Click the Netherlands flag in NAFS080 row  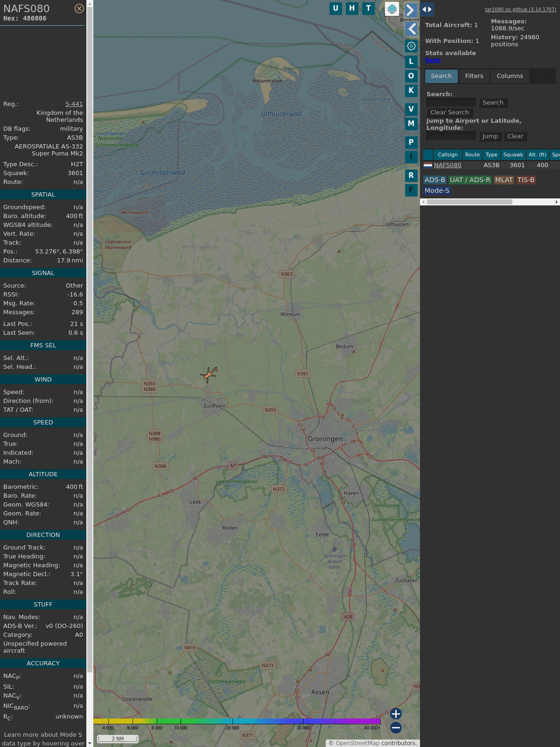tap(428, 165)
